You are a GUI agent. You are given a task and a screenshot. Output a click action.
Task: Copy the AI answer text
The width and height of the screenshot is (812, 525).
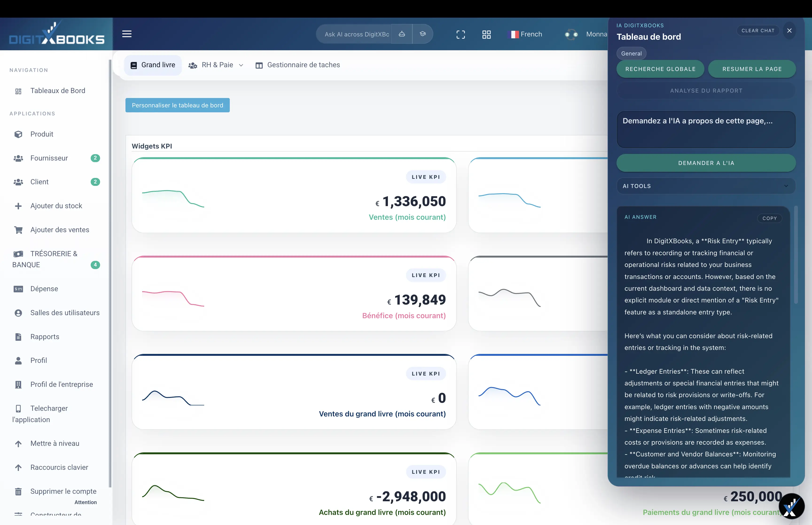pos(770,218)
